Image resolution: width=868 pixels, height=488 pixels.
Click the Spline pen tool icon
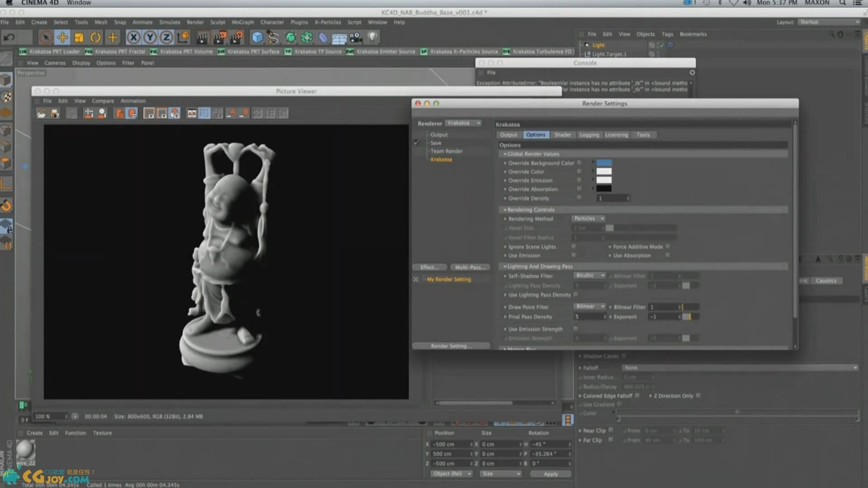(x=274, y=38)
